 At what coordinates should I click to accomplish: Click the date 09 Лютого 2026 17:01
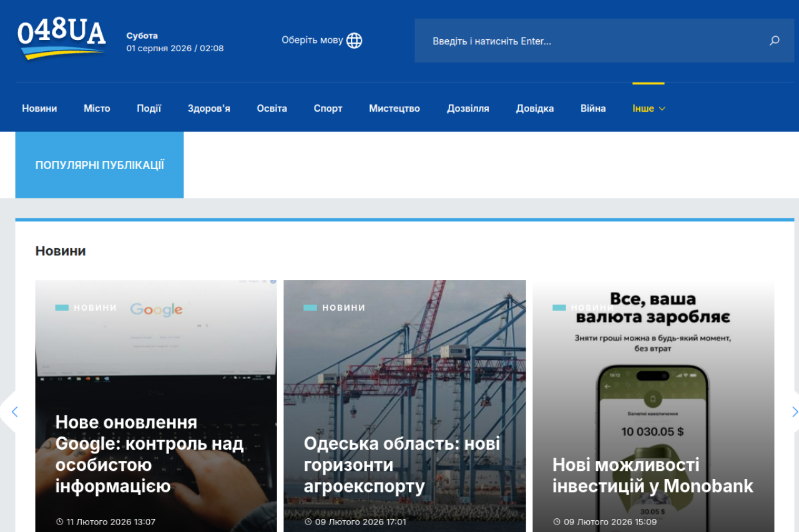(x=355, y=522)
